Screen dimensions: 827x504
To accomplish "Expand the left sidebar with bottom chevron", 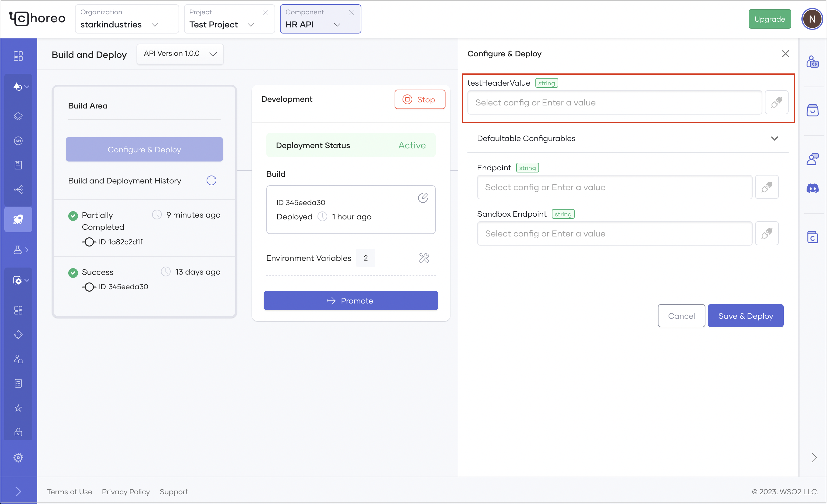I will (18, 492).
